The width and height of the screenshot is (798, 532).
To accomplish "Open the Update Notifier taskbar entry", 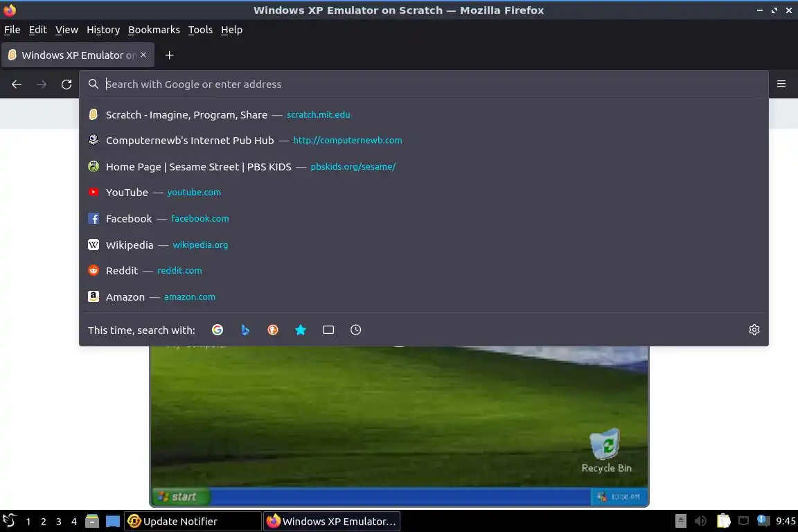I will coord(193,522).
